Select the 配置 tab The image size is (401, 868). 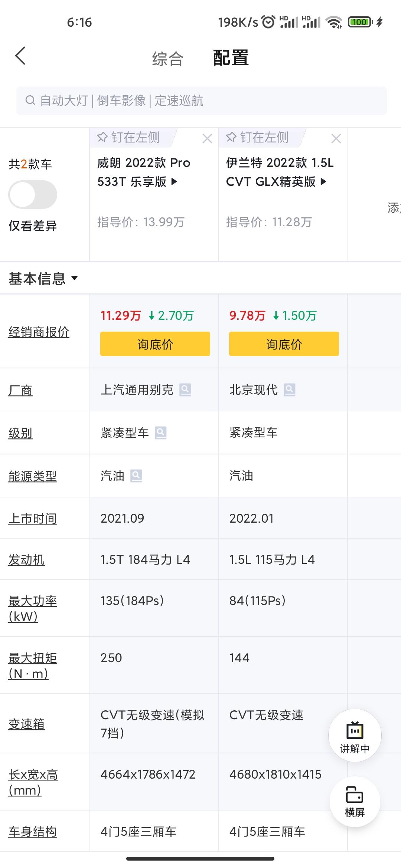pos(231,58)
